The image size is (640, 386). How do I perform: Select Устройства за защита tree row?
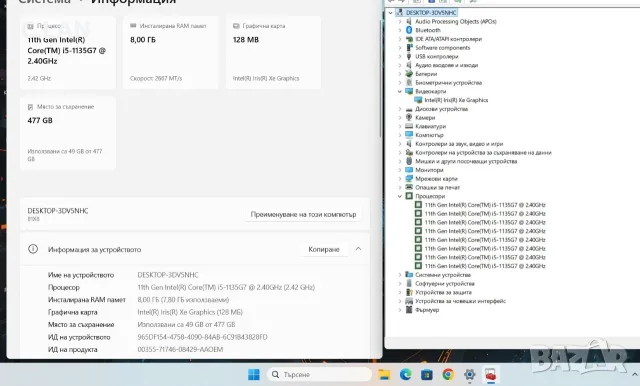(443, 292)
